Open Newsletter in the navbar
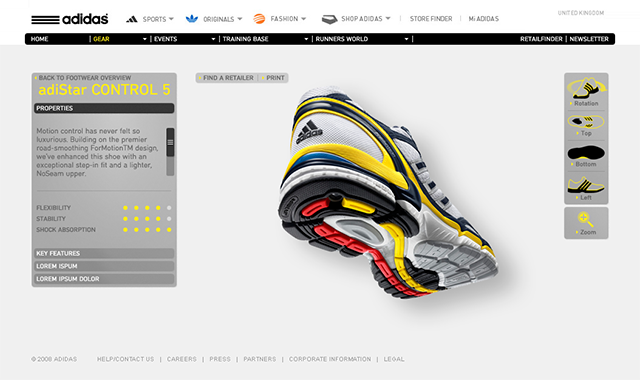This screenshot has width=640, height=380. coord(589,39)
